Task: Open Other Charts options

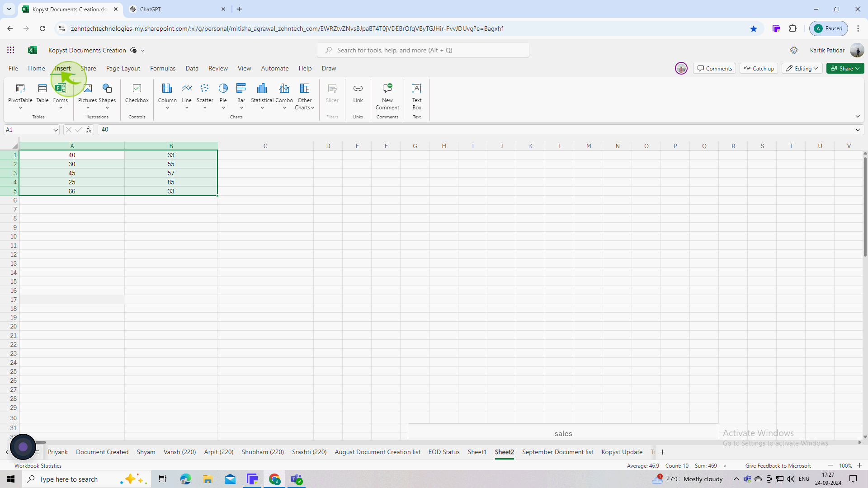Action: click(305, 96)
